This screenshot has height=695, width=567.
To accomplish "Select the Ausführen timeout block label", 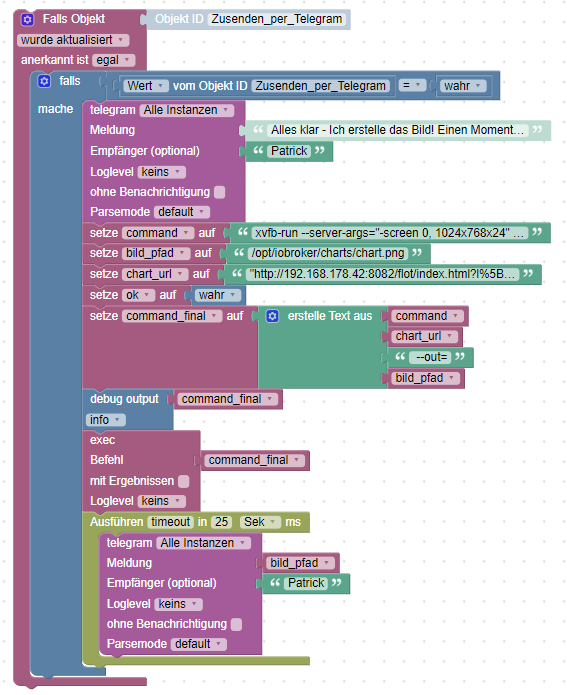I will pyautogui.click(x=117, y=522).
